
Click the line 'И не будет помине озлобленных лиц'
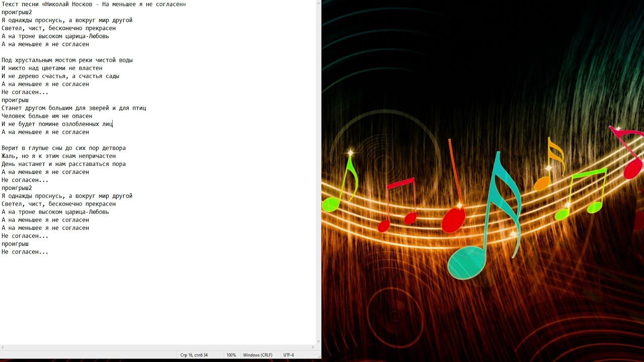pos(57,124)
